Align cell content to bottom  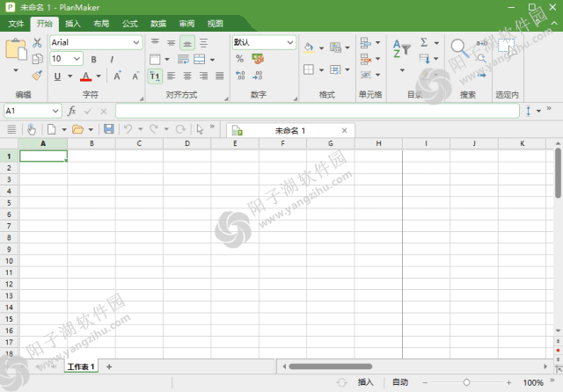point(187,43)
